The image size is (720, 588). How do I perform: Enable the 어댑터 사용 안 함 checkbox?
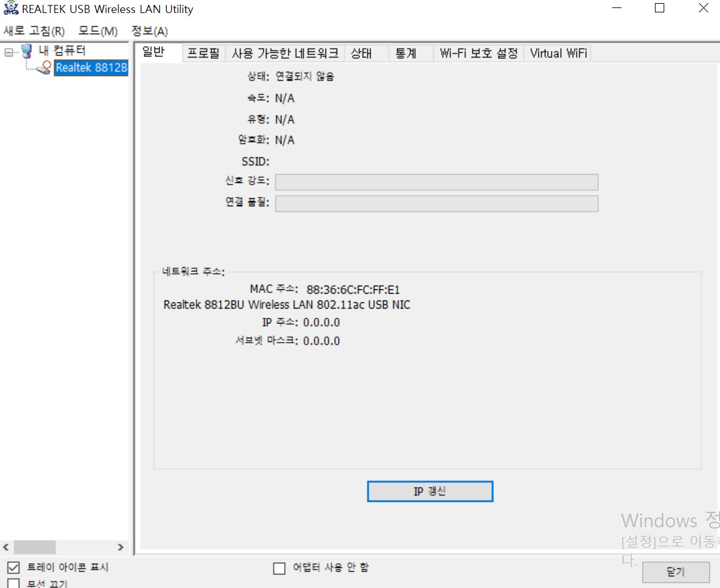point(279,568)
